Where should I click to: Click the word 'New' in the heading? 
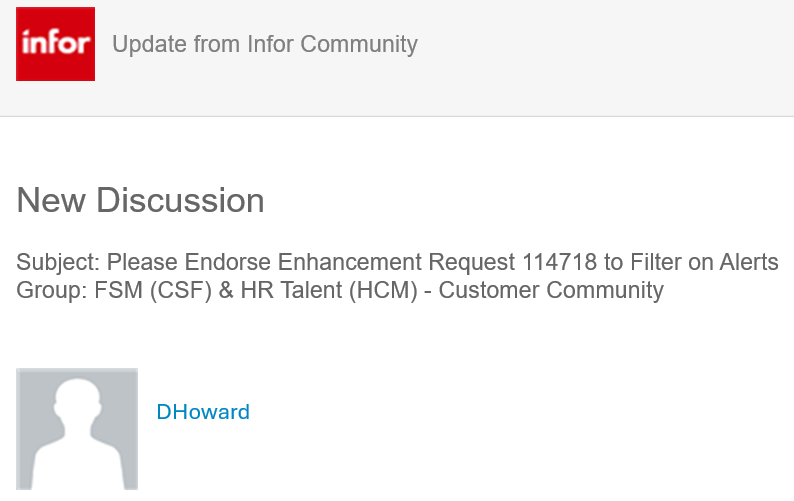point(51,200)
